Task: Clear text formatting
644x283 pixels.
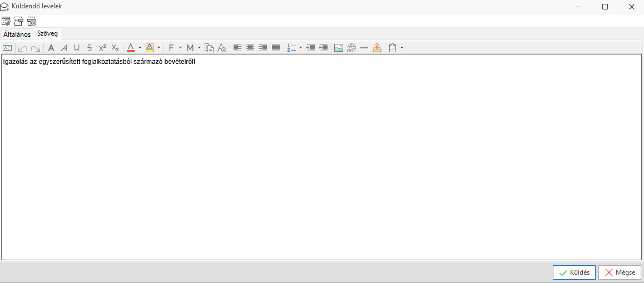Action: [x=222, y=48]
